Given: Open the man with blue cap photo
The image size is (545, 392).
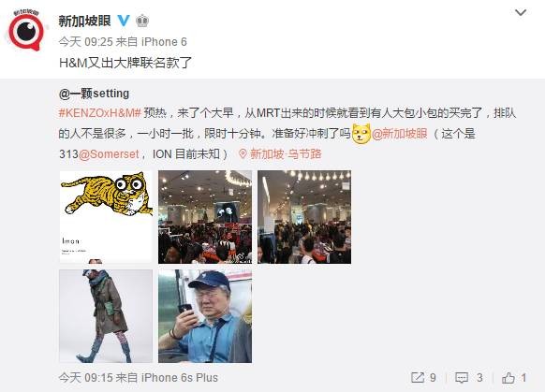Looking at the screenshot, I should pyautogui.click(x=205, y=316).
